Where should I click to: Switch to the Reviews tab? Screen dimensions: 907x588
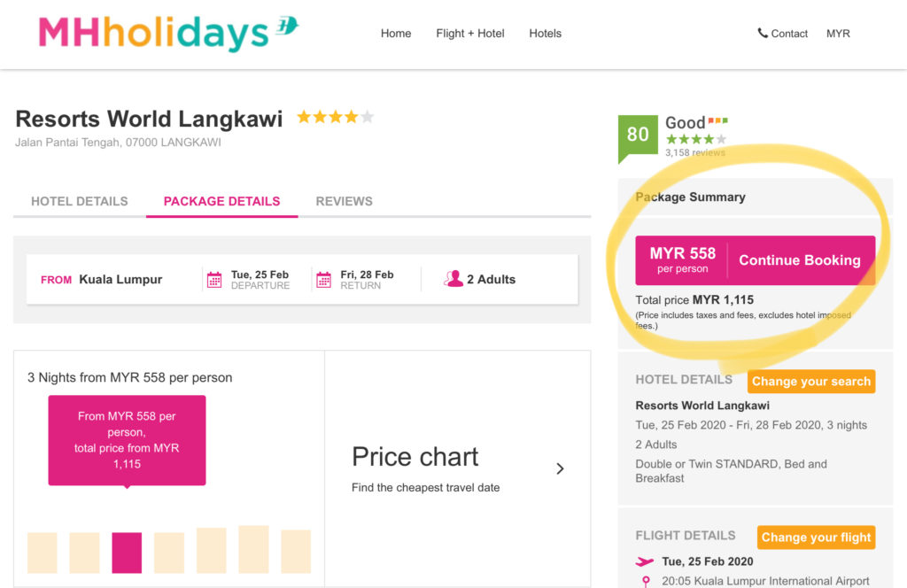click(x=345, y=201)
